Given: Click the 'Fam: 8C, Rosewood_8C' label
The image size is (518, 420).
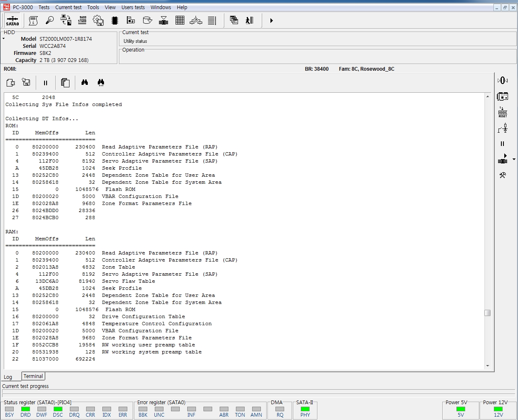Looking at the screenshot, I should click(367, 69).
